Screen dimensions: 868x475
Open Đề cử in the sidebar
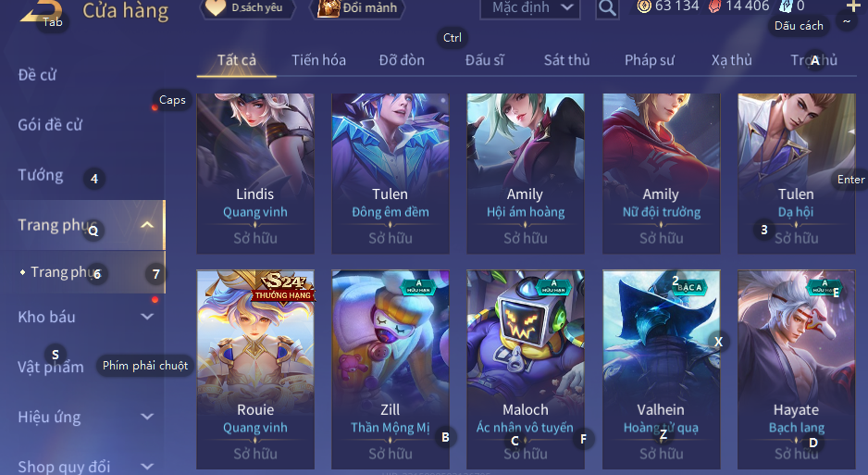pyautogui.click(x=37, y=75)
